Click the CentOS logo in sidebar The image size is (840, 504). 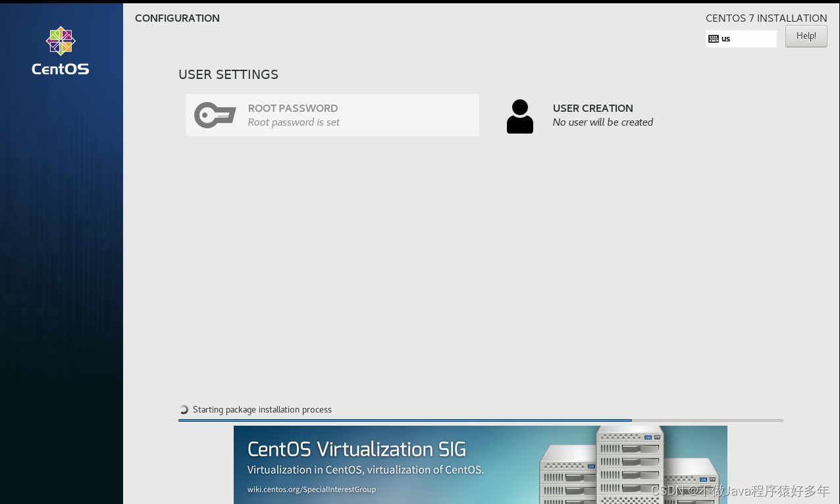[x=61, y=51]
